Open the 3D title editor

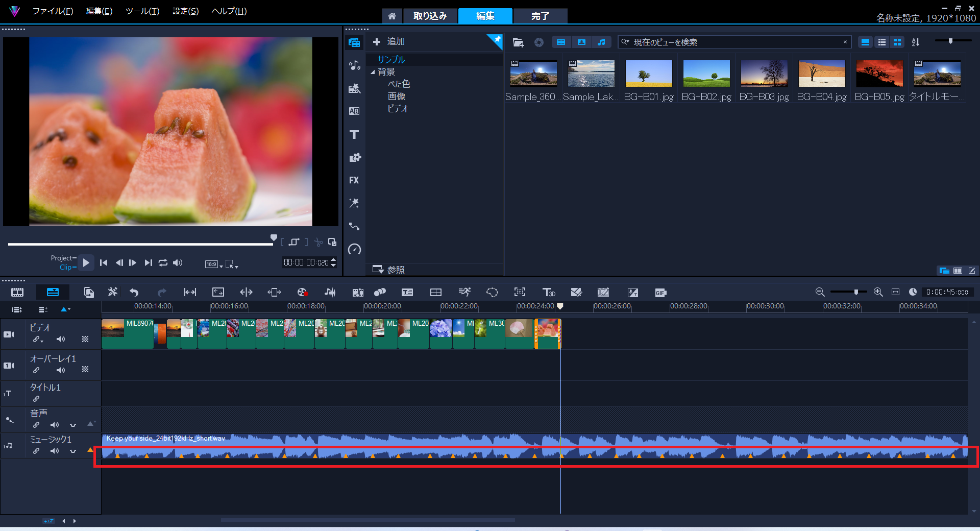click(x=548, y=292)
